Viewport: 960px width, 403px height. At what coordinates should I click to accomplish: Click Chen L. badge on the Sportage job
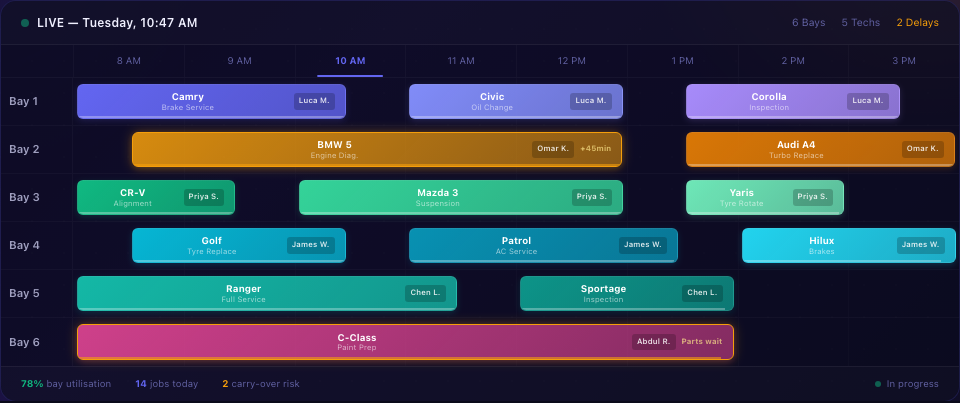[x=702, y=293]
